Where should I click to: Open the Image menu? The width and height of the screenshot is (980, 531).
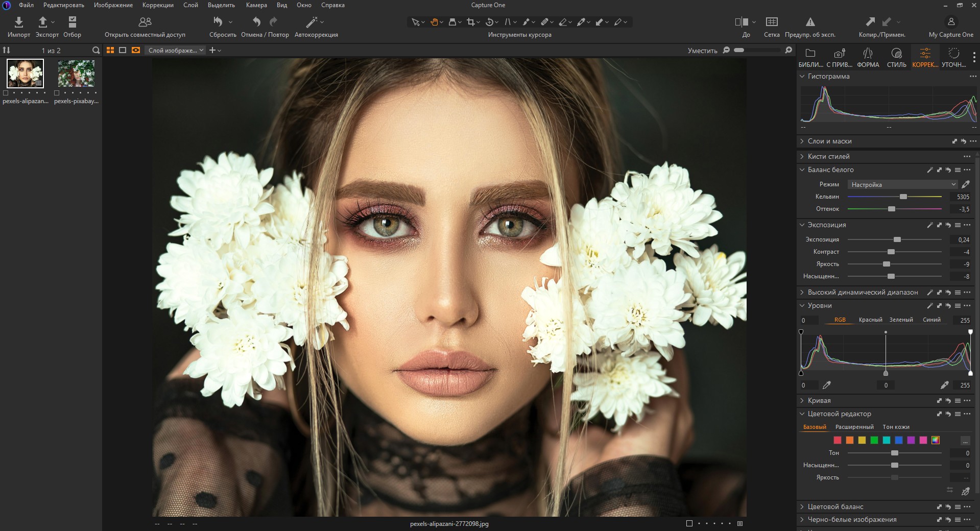point(113,5)
